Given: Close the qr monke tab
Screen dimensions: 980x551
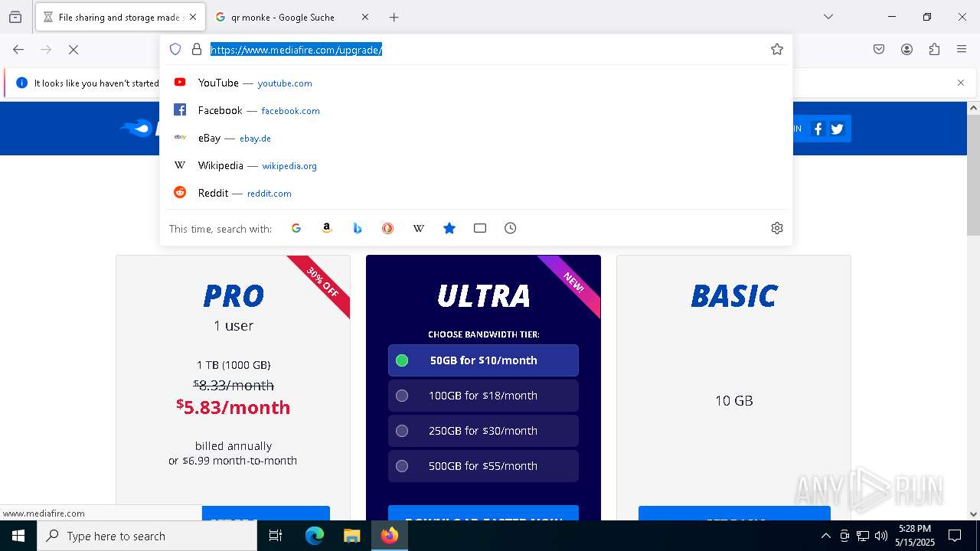Looking at the screenshot, I should [364, 17].
